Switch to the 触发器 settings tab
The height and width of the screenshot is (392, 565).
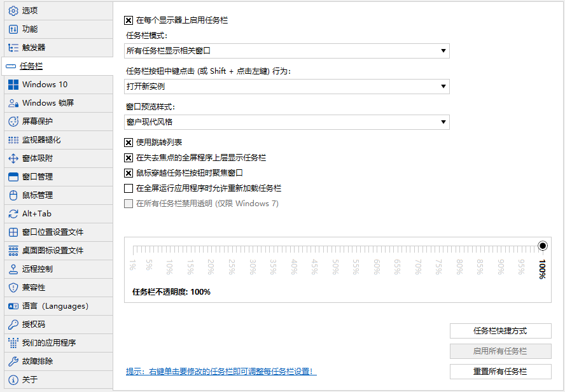point(34,48)
